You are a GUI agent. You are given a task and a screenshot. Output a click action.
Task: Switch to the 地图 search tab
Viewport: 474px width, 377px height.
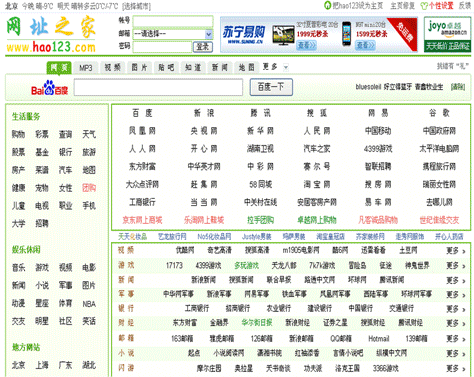[x=246, y=68]
